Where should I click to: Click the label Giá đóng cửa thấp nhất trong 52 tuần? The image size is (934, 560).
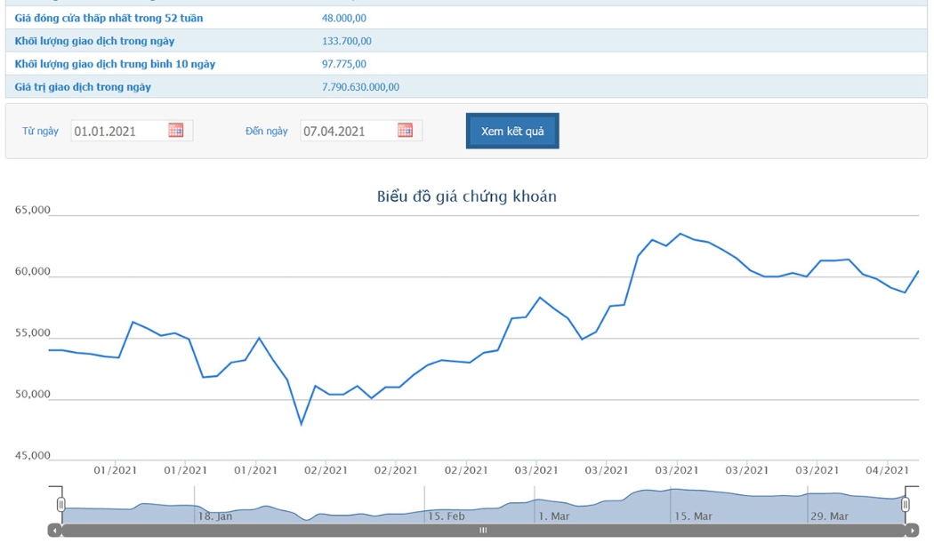[x=109, y=18]
